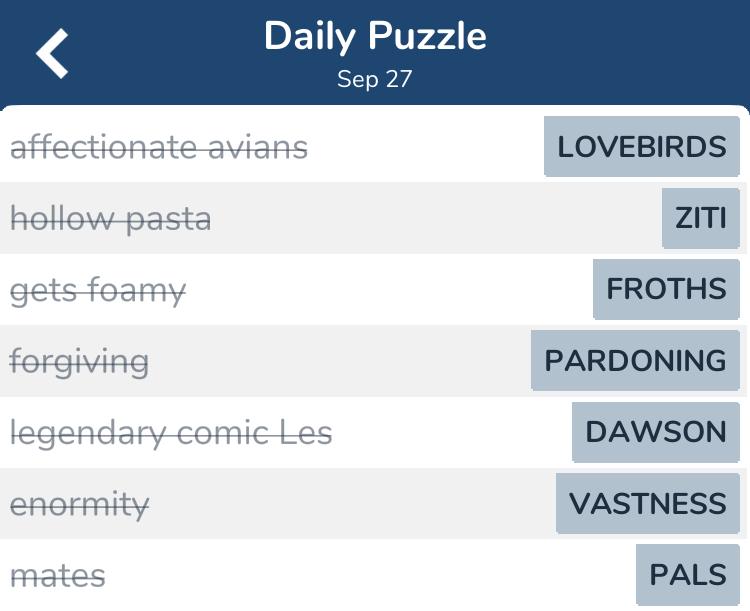This screenshot has width=750, height=611.
Task: Tap the LOVEBIRDS answer tile
Action: (x=641, y=147)
